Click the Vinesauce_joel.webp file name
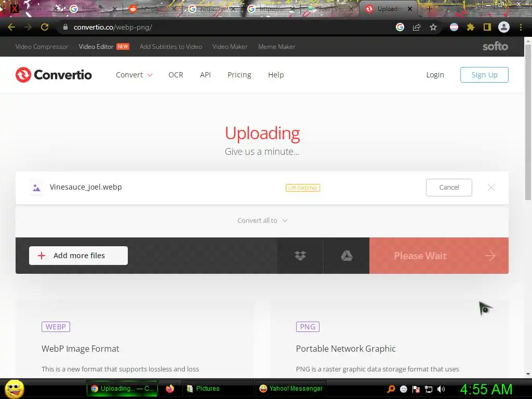The height and width of the screenshot is (399, 532). coord(86,187)
